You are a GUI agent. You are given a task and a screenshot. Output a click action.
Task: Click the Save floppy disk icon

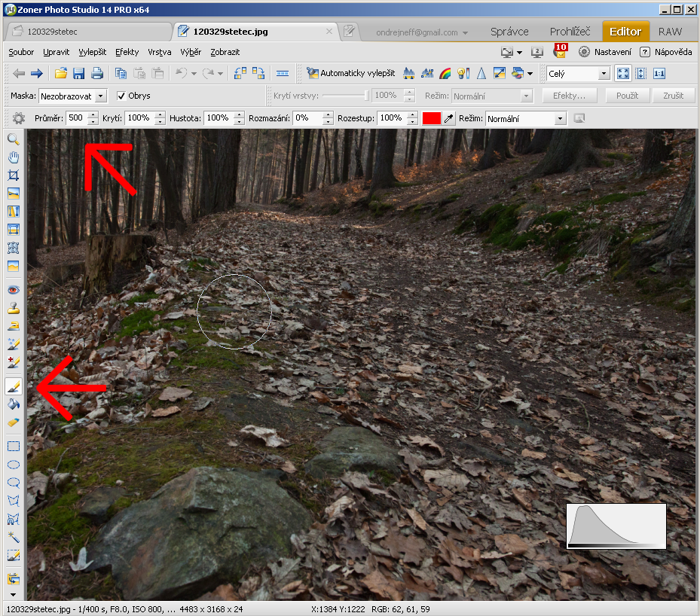[x=78, y=73]
